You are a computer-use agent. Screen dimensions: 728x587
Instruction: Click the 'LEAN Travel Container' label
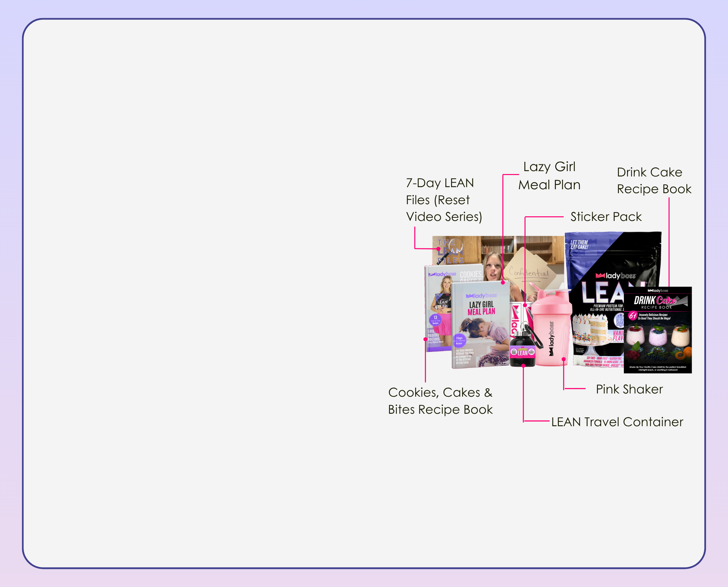coord(617,422)
